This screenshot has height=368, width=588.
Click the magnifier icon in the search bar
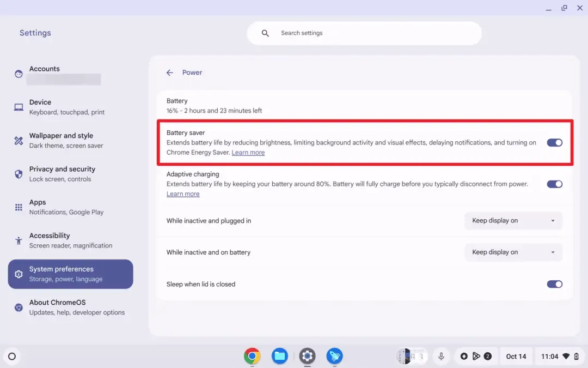(x=265, y=33)
